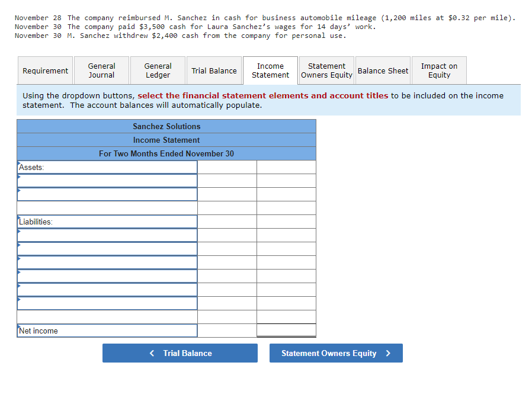Open the Statement Owners Equity tab
The width and height of the screenshot is (532, 420).
pos(327,70)
